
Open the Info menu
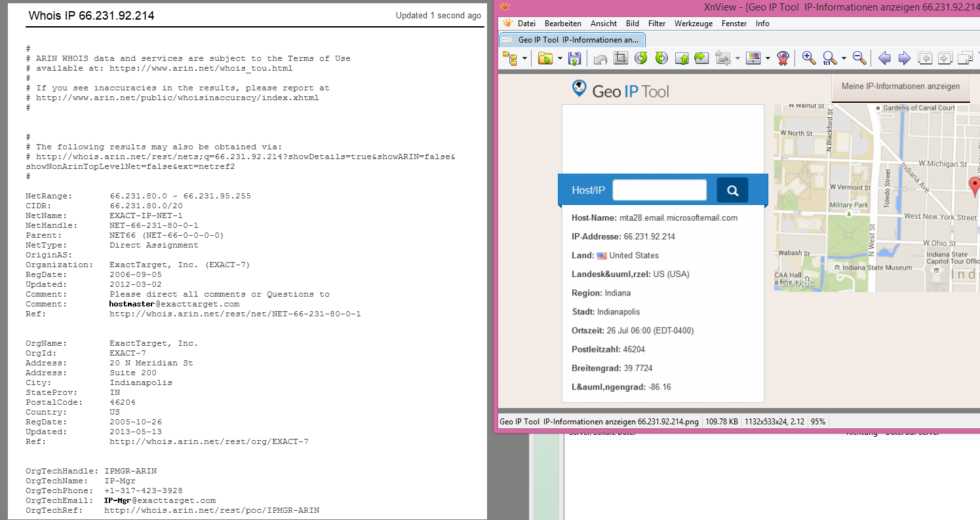pyautogui.click(x=762, y=24)
